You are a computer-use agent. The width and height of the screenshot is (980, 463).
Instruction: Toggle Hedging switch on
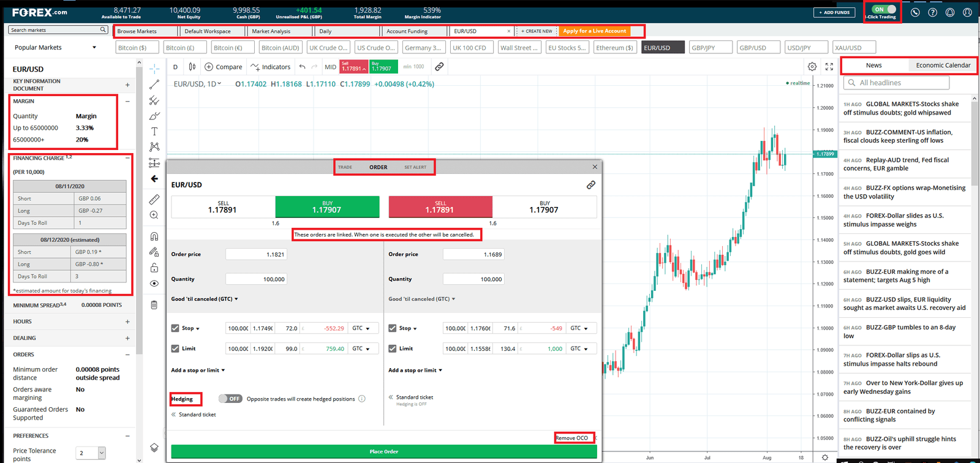[230, 399]
